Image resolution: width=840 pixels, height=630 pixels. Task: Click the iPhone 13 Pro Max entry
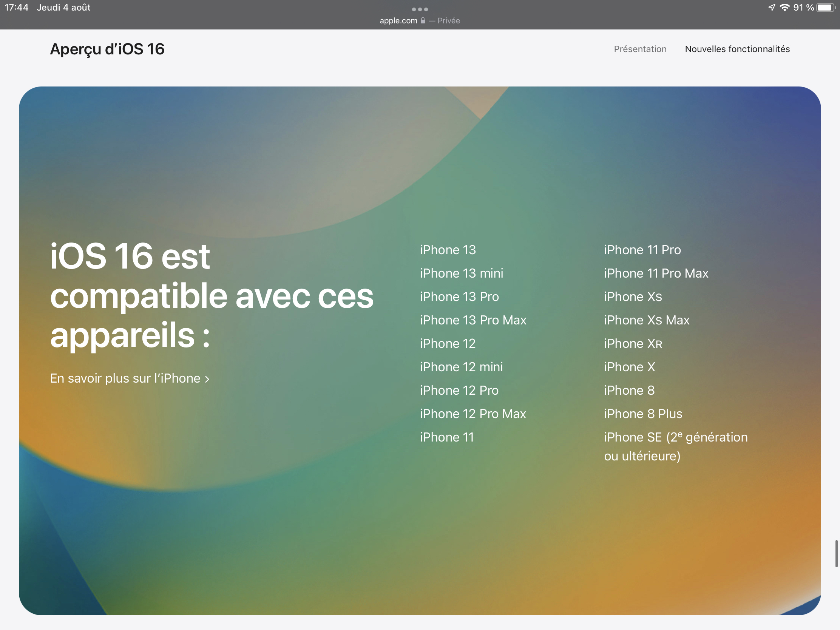click(473, 320)
